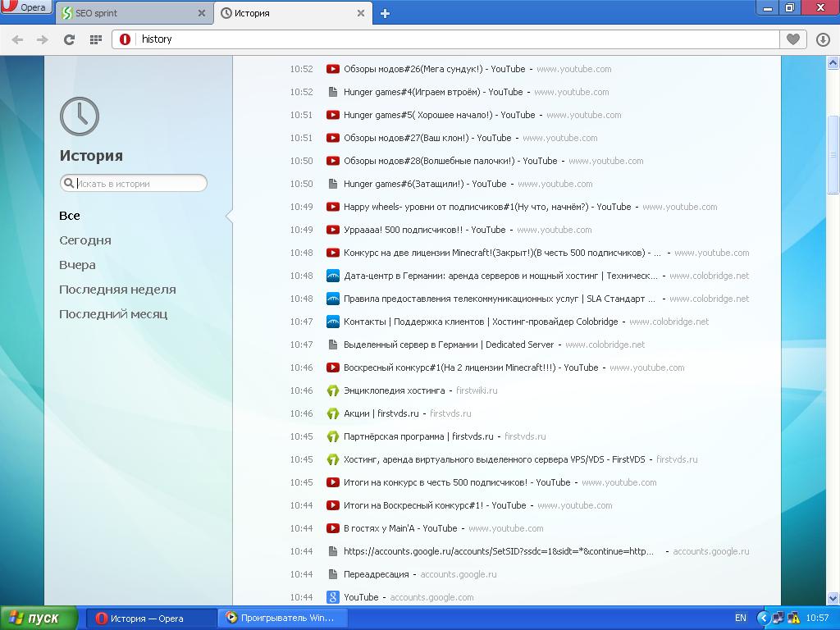The width and height of the screenshot is (840, 630).
Task: Filter history by Последний месяц
Action: click(x=113, y=314)
